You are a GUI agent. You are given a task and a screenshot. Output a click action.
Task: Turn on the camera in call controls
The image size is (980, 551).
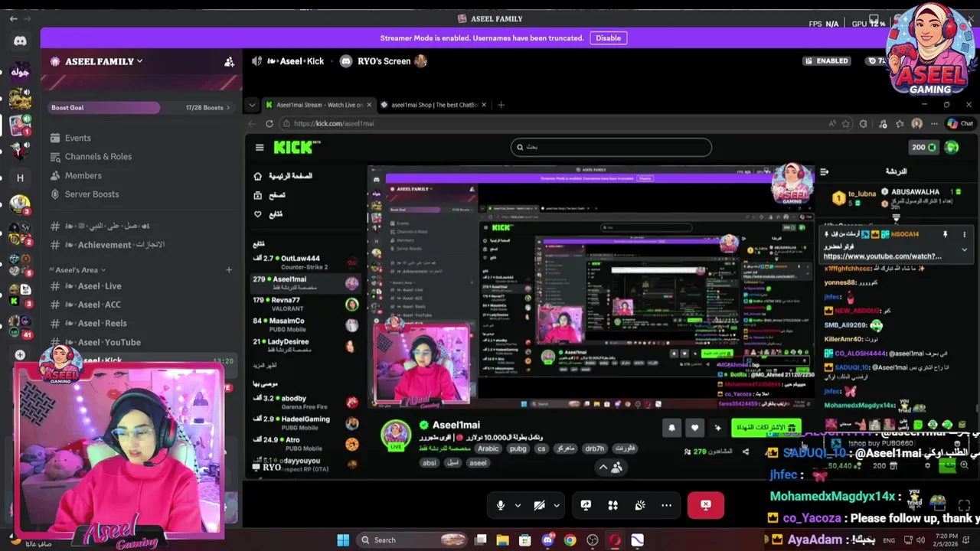pos(539,505)
